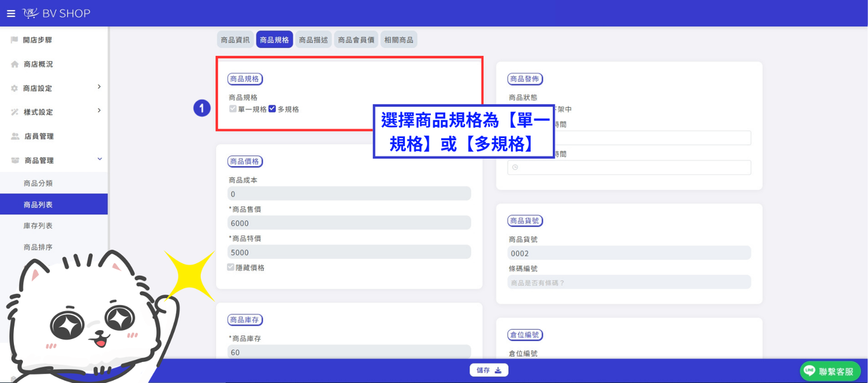Viewport: 868px width, 383px height.
Task: Click the 商品售價 field showing 6000
Action: point(349,223)
